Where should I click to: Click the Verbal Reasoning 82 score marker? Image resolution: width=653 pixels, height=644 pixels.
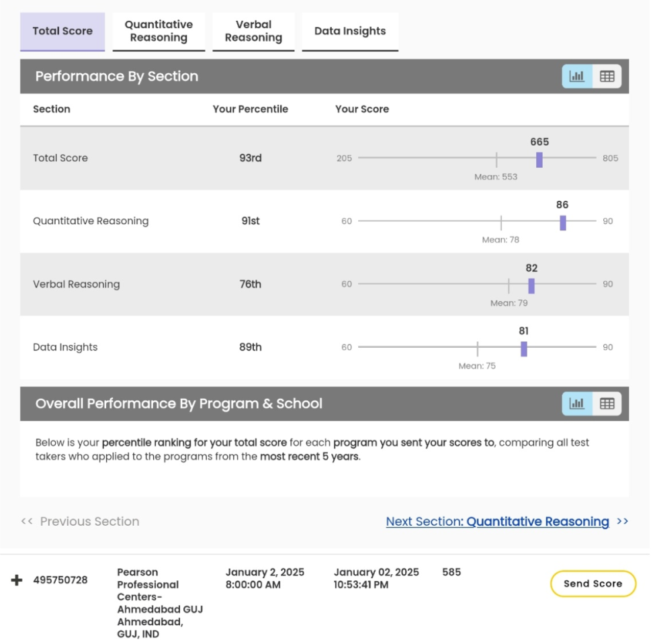tap(531, 285)
